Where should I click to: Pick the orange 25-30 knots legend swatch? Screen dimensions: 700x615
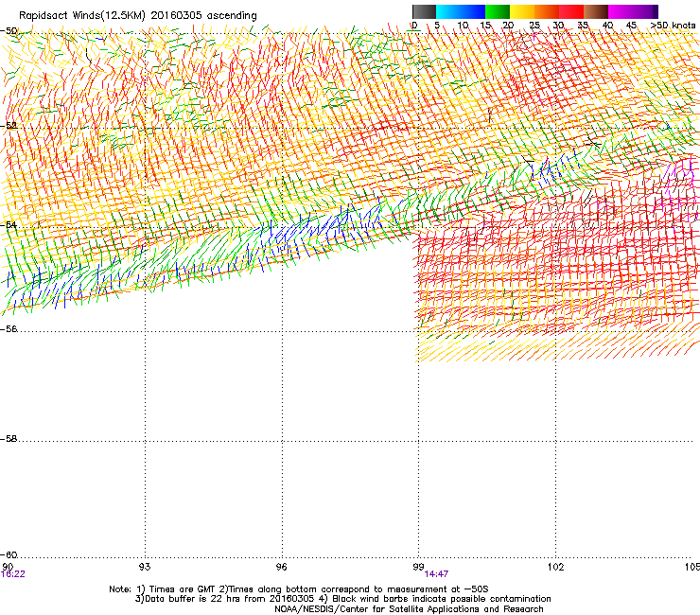547,11
